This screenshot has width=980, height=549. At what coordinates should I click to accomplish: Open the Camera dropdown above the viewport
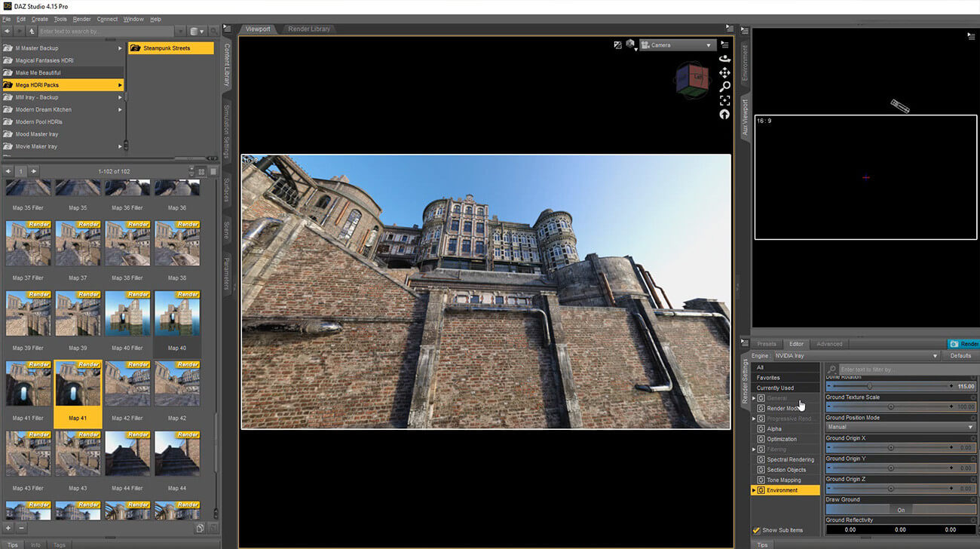click(x=677, y=44)
